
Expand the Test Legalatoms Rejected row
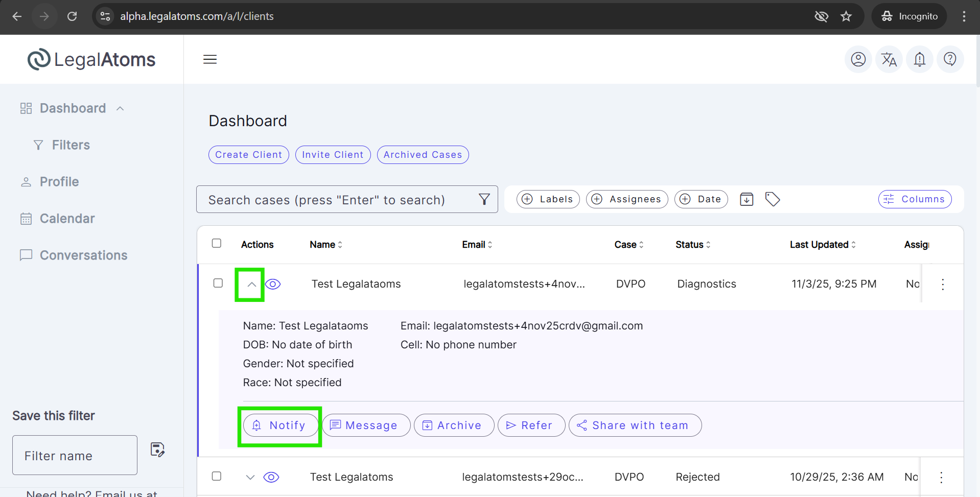pyautogui.click(x=250, y=477)
